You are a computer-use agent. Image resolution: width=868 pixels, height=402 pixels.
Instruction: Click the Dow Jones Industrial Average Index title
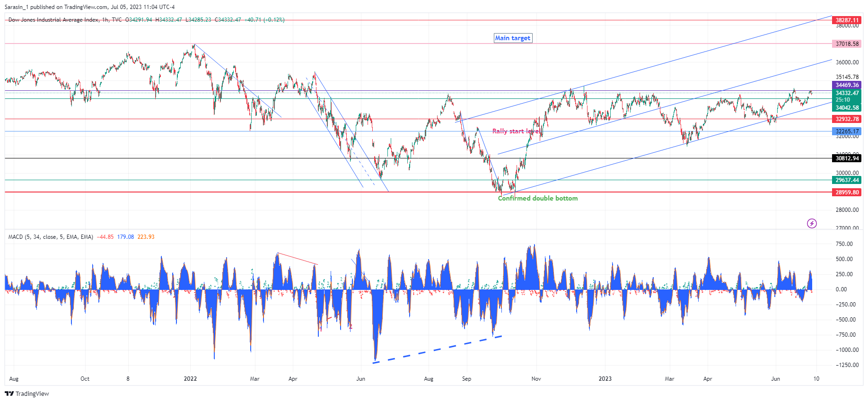pyautogui.click(x=54, y=20)
